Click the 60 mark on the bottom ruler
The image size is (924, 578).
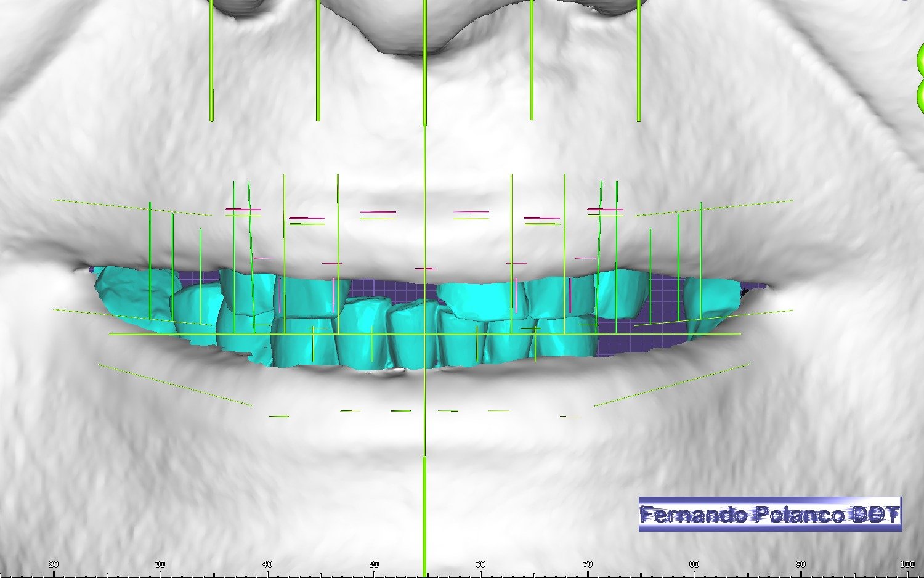pyautogui.click(x=480, y=564)
